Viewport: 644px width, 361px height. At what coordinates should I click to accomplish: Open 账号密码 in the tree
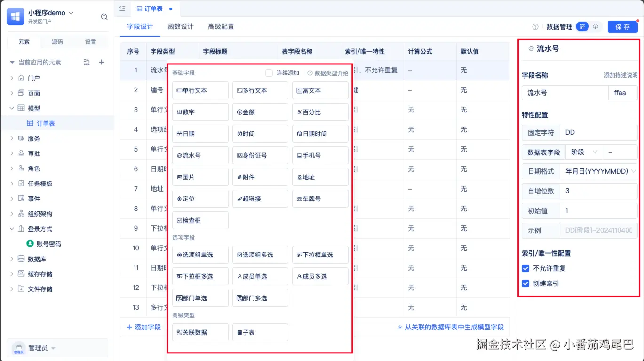[x=49, y=244]
